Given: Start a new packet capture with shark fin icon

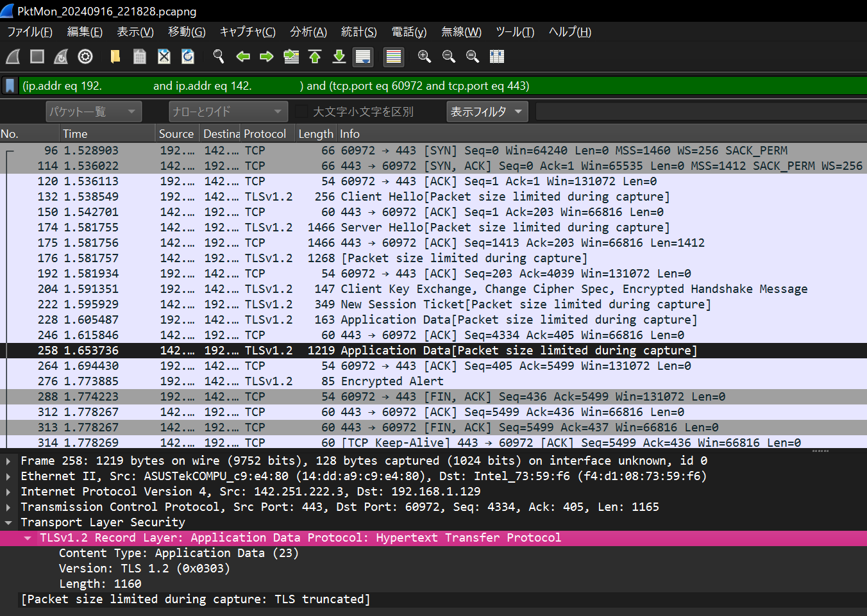Looking at the screenshot, I should [13, 57].
